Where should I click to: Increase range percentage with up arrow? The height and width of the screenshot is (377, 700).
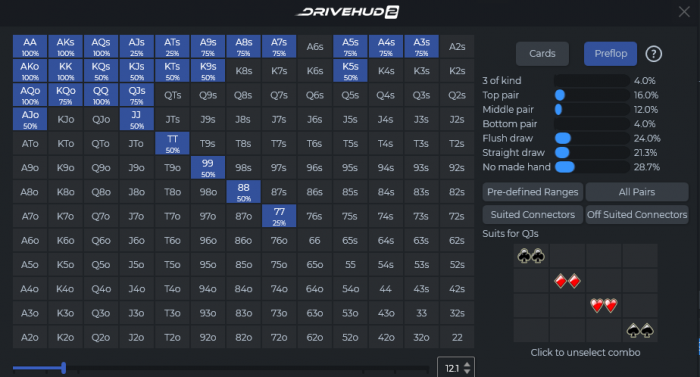467,364
